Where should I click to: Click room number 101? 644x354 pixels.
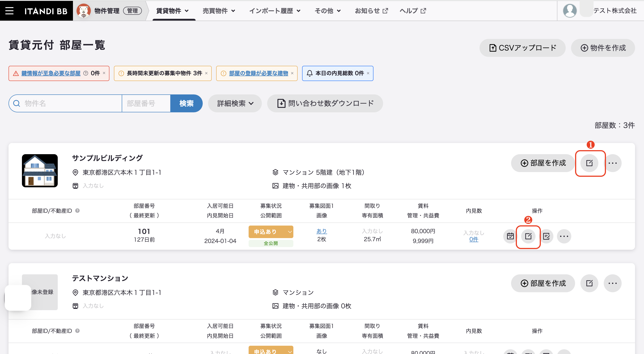coord(144,231)
